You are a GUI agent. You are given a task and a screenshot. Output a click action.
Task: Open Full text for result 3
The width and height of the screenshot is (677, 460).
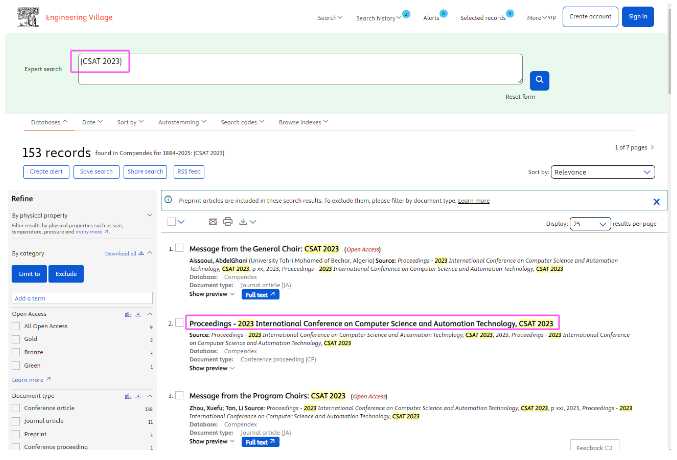tap(260, 442)
